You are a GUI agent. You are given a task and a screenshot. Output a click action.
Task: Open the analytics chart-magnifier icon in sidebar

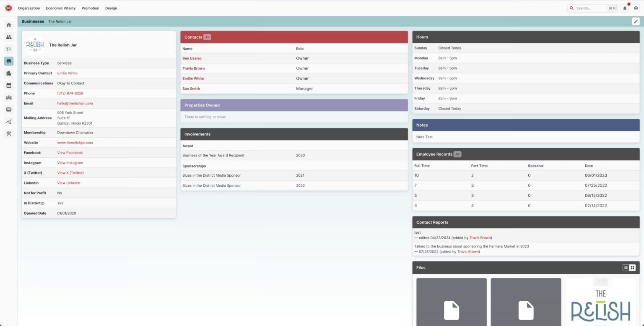[x=8, y=122]
